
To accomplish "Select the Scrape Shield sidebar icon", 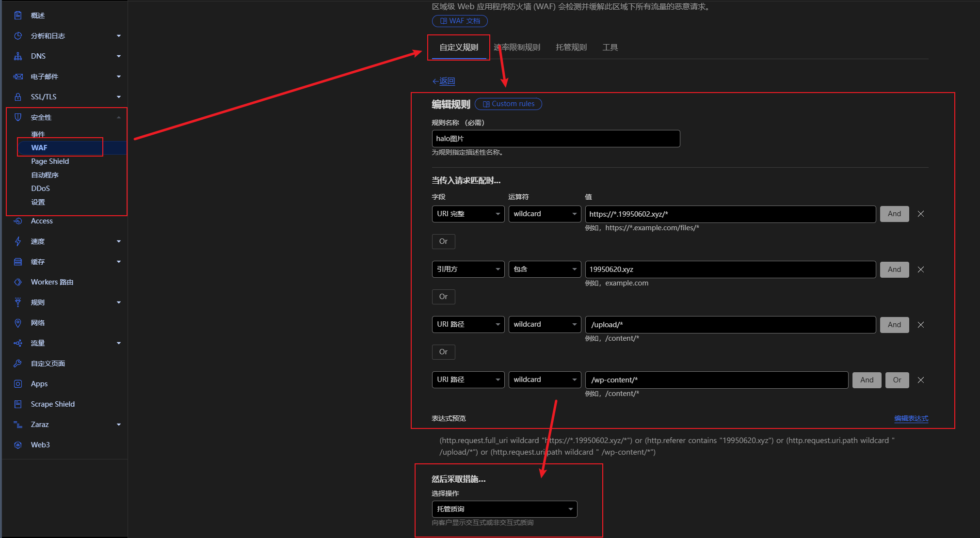I will click(x=18, y=404).
